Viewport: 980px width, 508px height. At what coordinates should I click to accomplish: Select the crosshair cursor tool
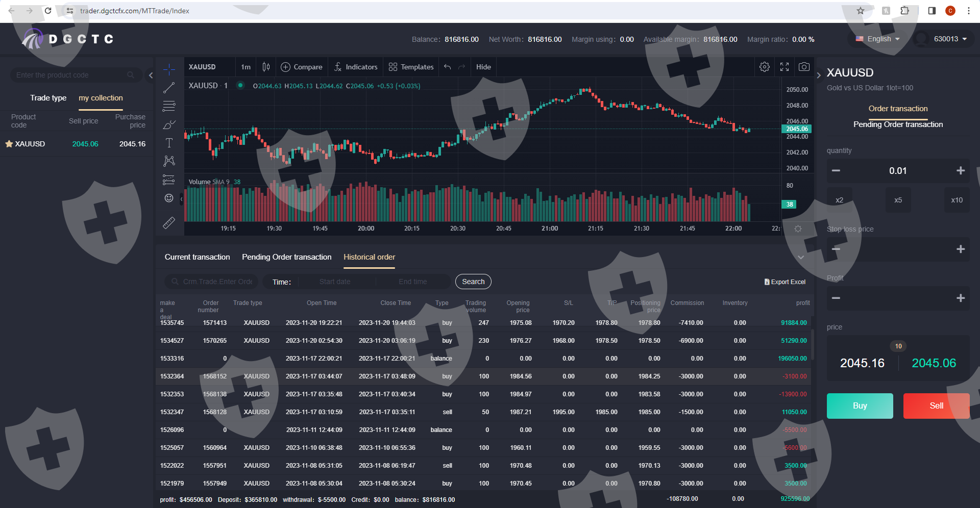(x=169, y=69)
